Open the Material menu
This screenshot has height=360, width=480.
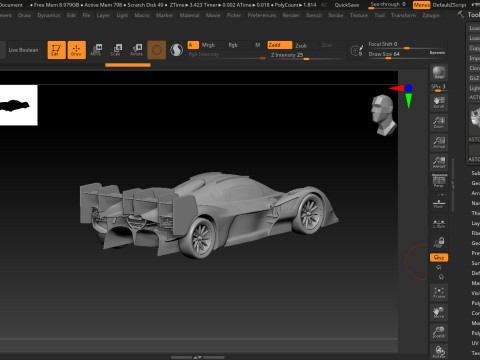pyautogui.click(x=190, y=15)
